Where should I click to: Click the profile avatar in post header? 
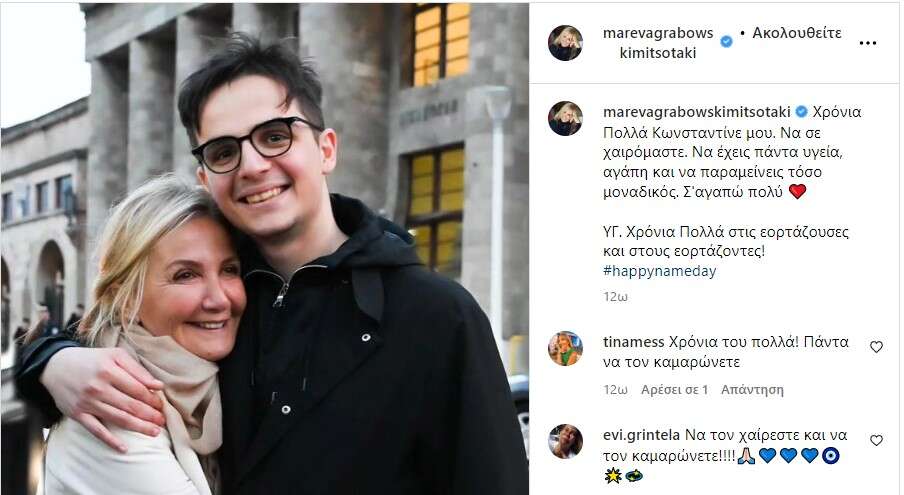[x=565, y=43]
